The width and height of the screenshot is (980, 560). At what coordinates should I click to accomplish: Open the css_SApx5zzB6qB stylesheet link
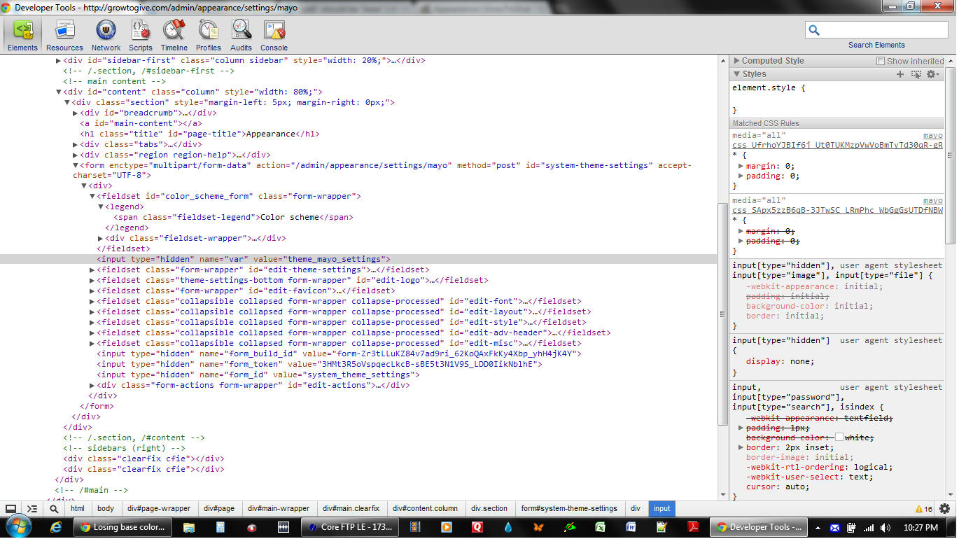[837, 210]
